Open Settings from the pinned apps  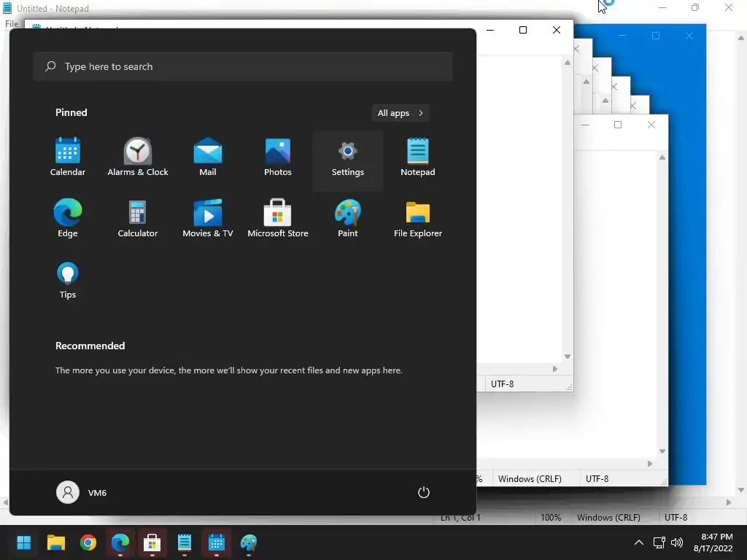click(348, 160)
